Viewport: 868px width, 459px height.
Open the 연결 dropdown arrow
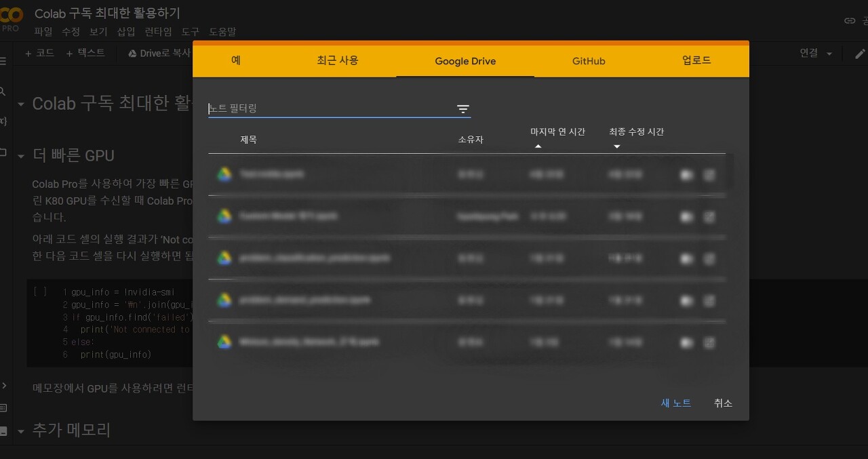tap(829, 54)
